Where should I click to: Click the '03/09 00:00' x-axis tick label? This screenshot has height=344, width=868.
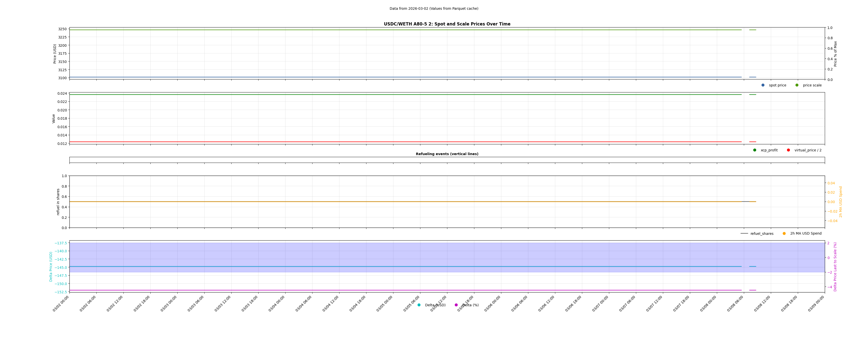816,304
